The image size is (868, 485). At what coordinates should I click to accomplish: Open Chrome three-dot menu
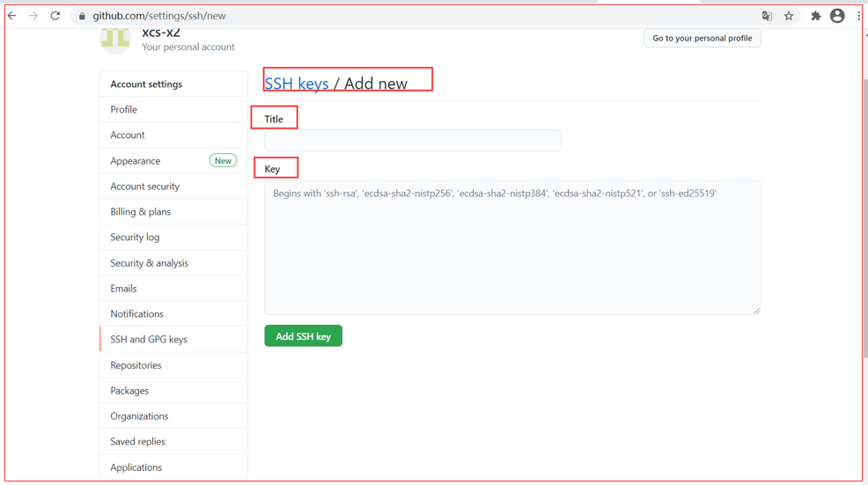point(858,16)
